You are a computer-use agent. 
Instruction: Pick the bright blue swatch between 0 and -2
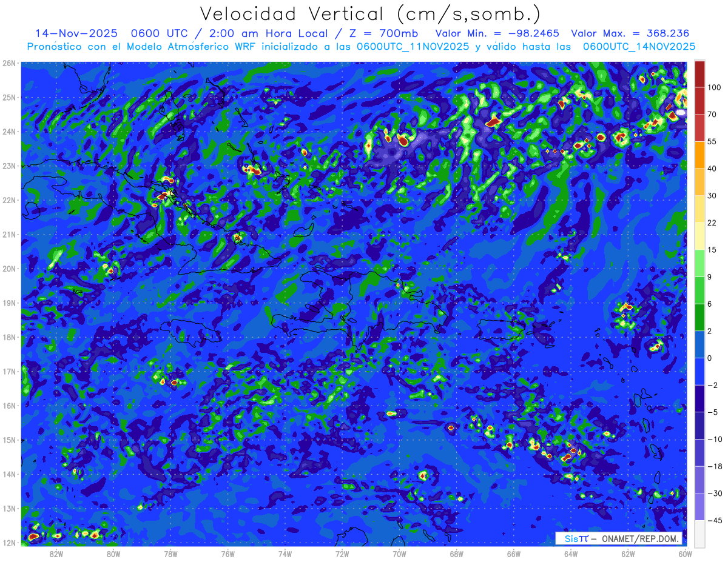[699, 372]
